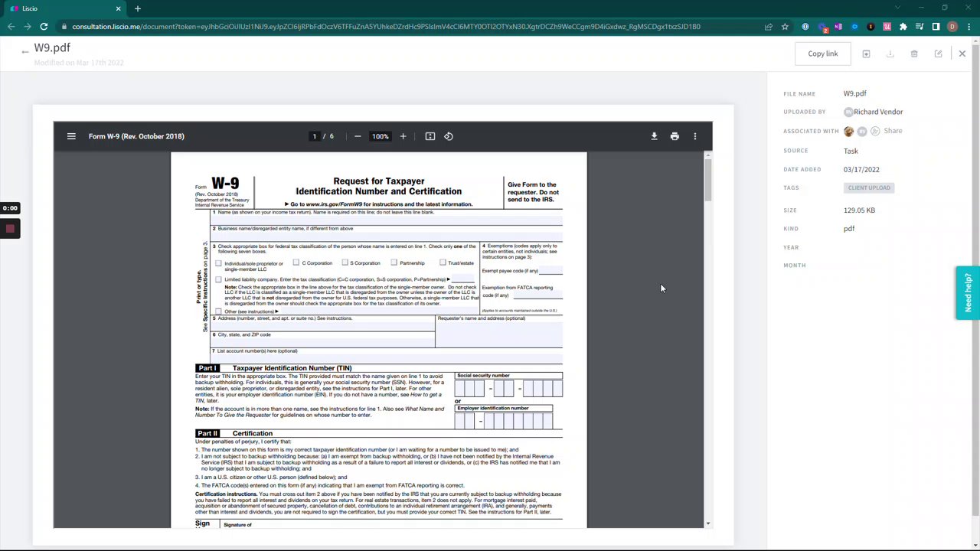Viewport: 980px width, 551px height.
Task: Click the line 1 Name field on form
Action: click(x=387, y=220)
